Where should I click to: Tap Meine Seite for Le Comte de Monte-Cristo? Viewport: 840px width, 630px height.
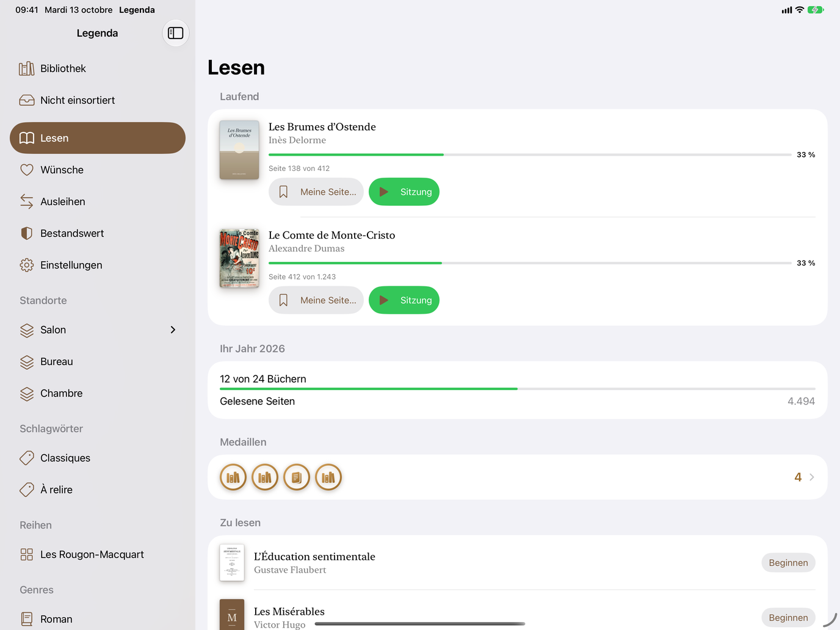(316, 300)
